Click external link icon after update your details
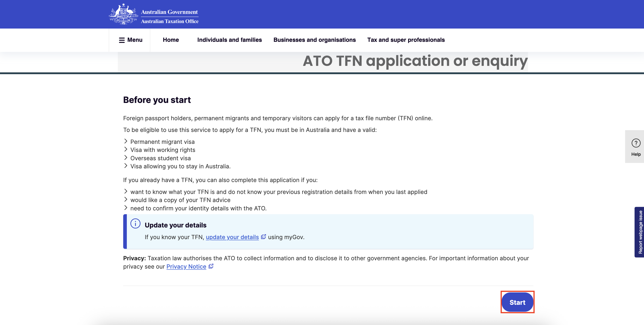Viewport: 644px width, 325px height. (263, 237)
